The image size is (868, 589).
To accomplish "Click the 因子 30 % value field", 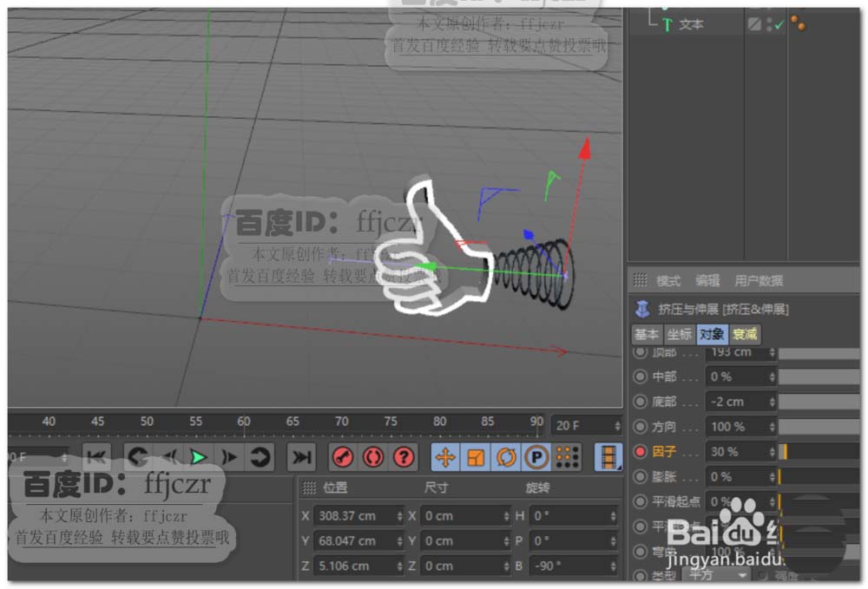I will click(x=740, y=451).
